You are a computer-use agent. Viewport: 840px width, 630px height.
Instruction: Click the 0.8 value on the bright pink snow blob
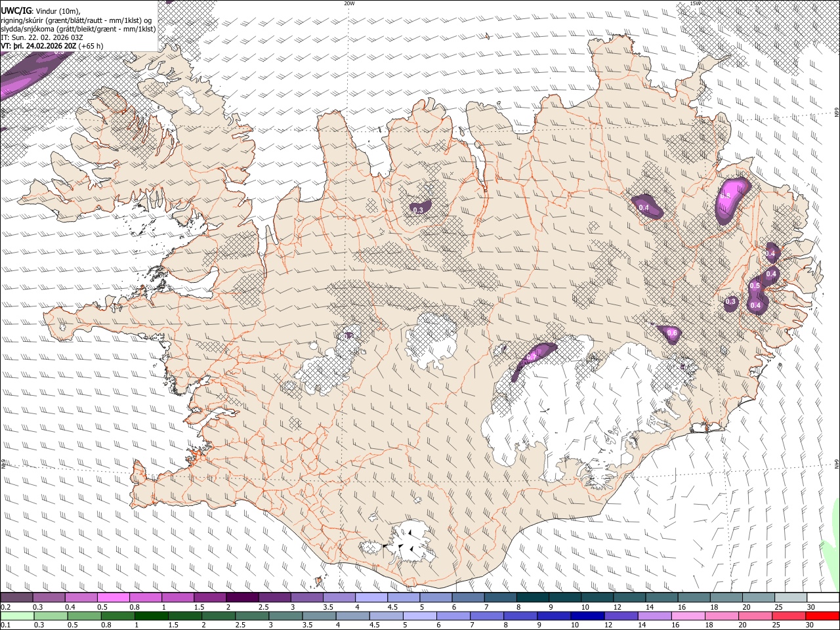(x=725, y=196)
